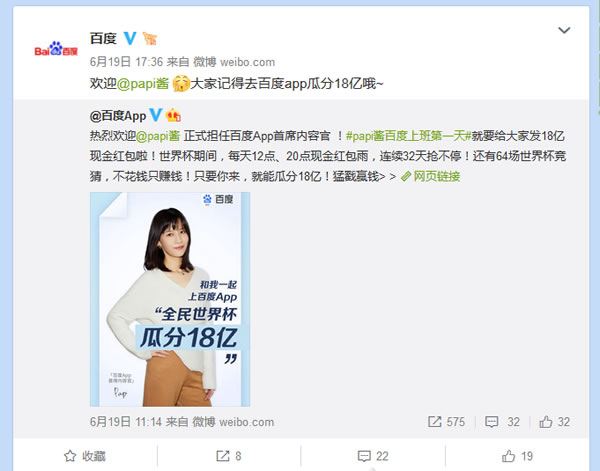
Task: Click the verified V badge beside 百度App
Action: 155,115
